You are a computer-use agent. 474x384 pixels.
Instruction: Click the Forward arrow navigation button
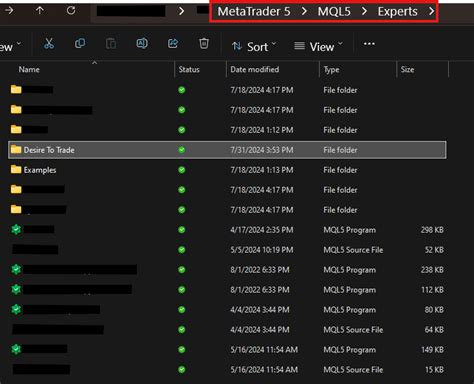point(9,11)
